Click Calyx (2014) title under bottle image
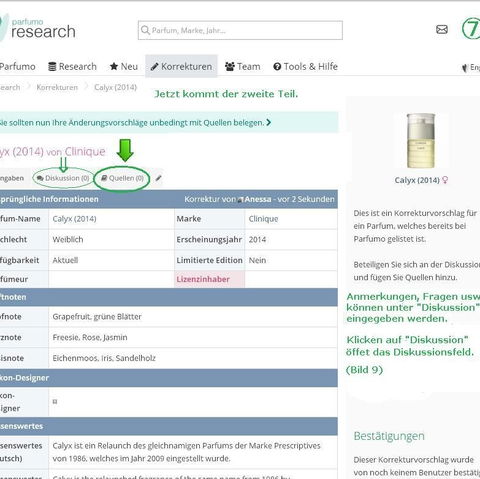Viewport: 480px width, 479px height. 417,180
